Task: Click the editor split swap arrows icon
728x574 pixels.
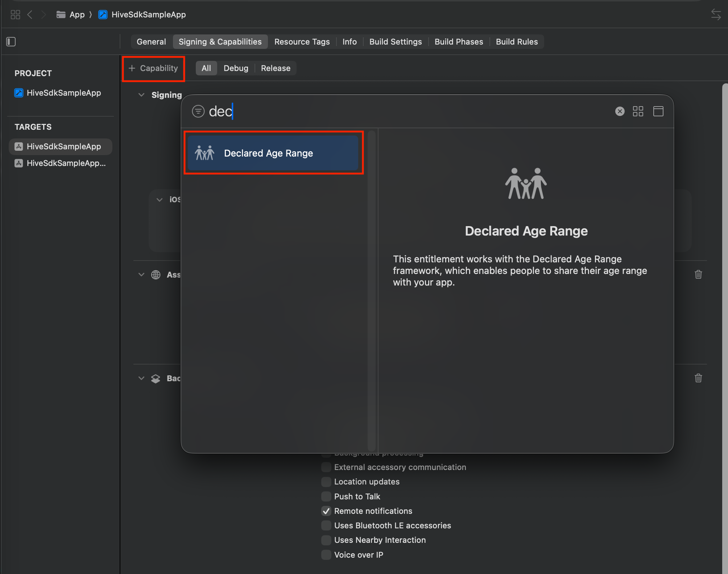Action: [716, 14]
